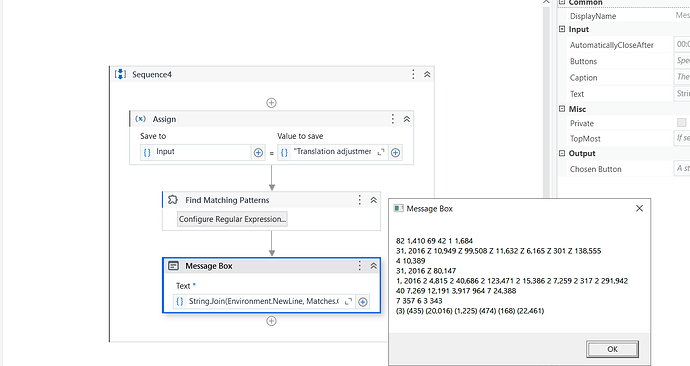Image resolution: width=690 pixels, height=366 pixels.
Task: Collapse the Assign activity
Action: point(407,119)
